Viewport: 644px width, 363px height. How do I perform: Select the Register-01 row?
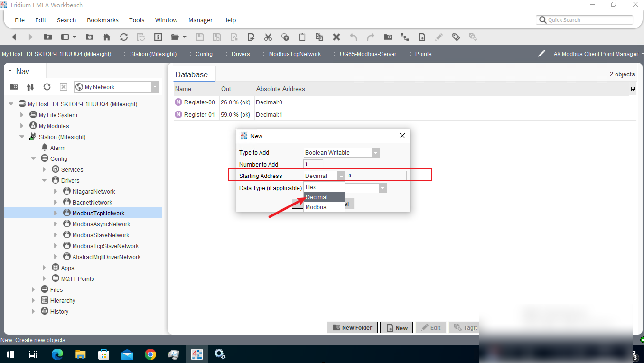(x=404, y=114)
